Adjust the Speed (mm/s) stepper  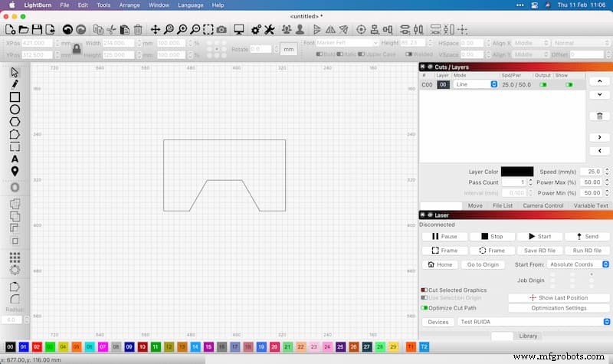tap(607, 172)
